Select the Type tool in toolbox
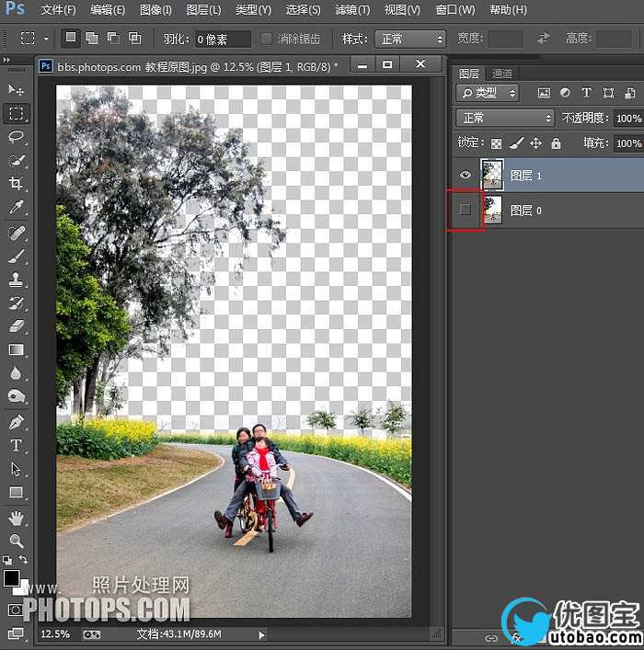This screenshot has width=644, height=650. coord(16,446)
